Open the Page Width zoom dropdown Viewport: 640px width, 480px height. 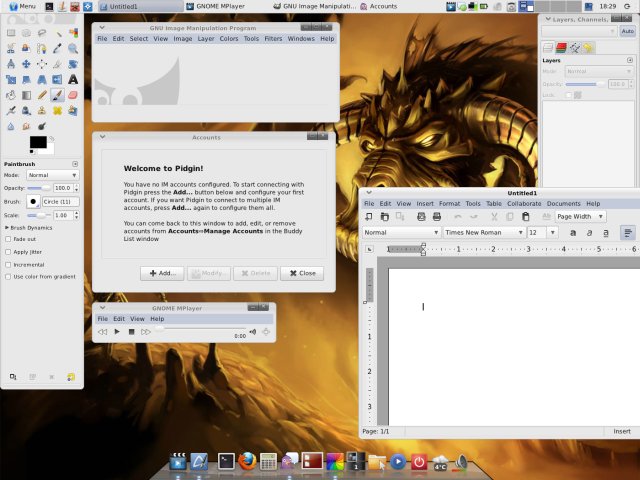tap(580, 216)
